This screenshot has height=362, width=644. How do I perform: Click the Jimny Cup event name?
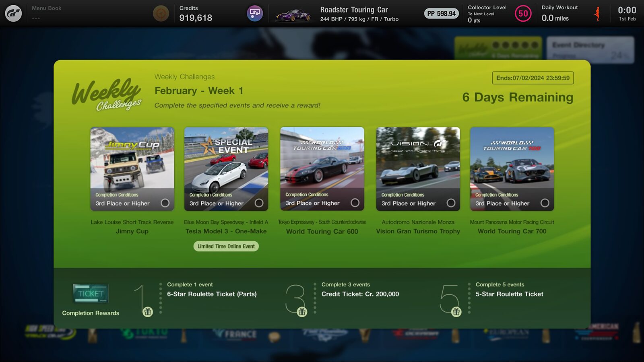click(132, 231)
